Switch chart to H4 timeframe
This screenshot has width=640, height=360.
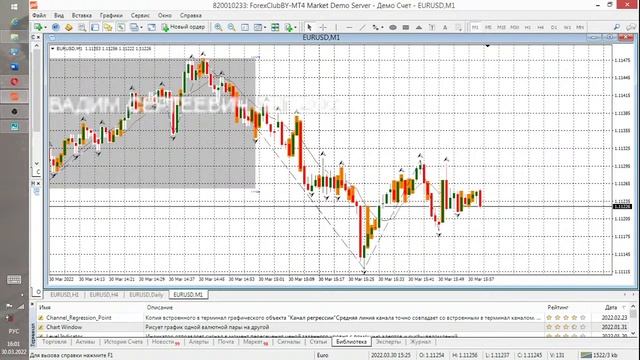[x=541, y=27]
